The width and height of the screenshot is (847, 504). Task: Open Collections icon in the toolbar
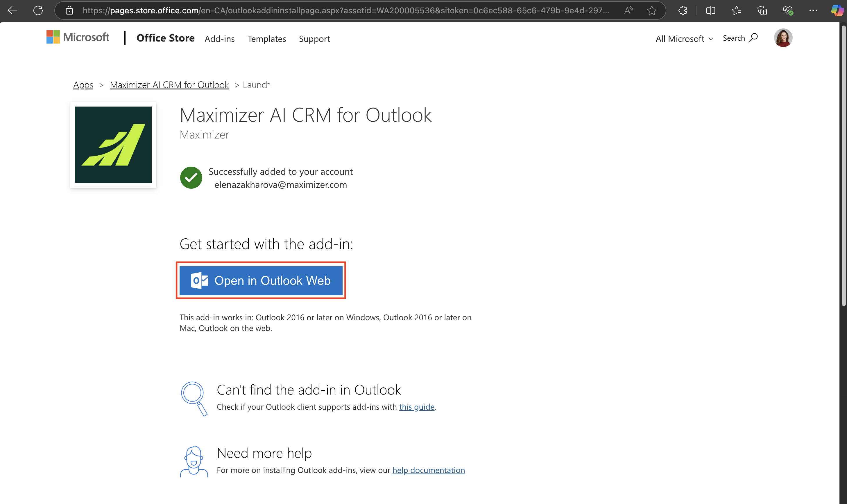coord(762,10)
